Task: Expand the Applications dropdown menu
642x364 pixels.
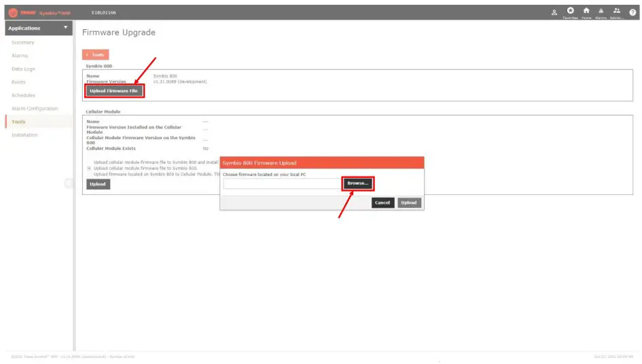Action: (39, 28)
